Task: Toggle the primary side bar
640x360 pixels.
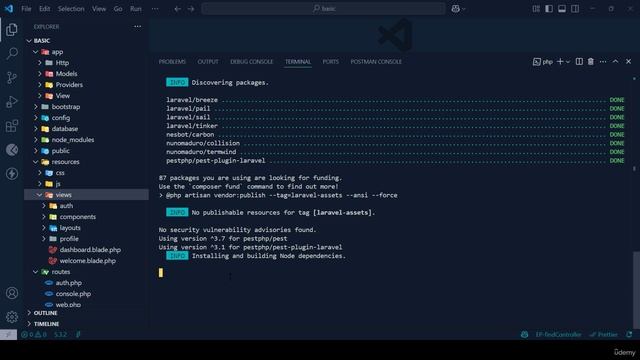Action: coord(549,9)
